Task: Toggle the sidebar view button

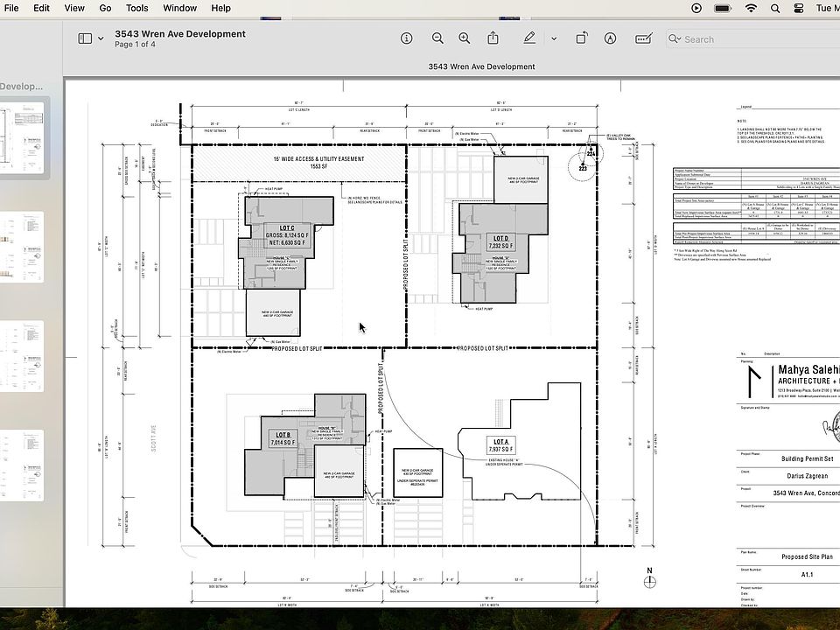Action: click(85, 38)
